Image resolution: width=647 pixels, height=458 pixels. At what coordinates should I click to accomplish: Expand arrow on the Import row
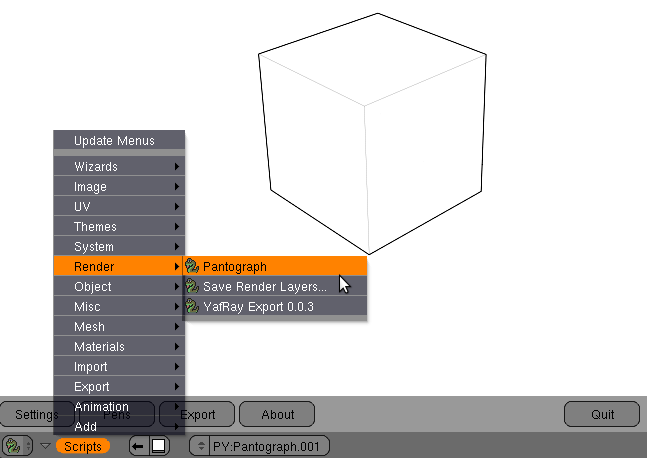[x=177, y=366]
